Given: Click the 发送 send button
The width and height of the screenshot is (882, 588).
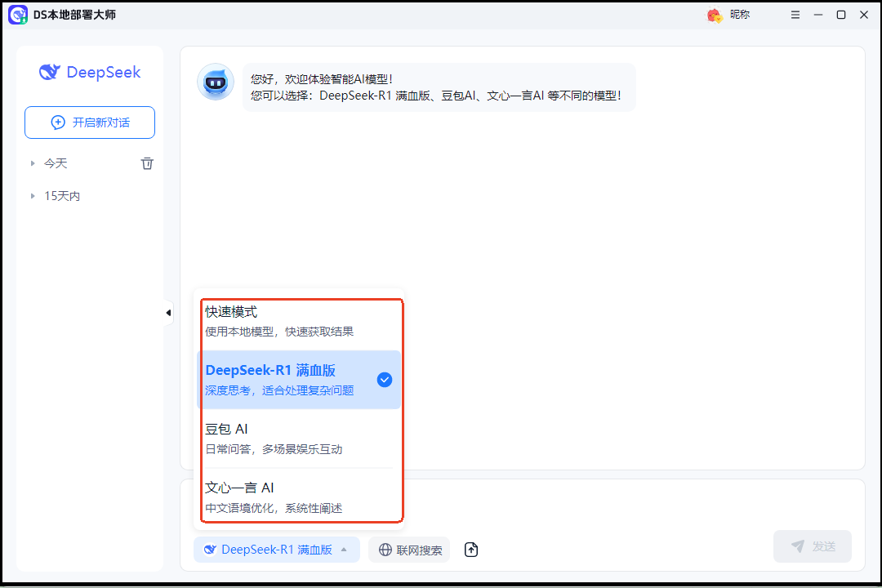Looking at the screenshot, I should click(812, 546).
